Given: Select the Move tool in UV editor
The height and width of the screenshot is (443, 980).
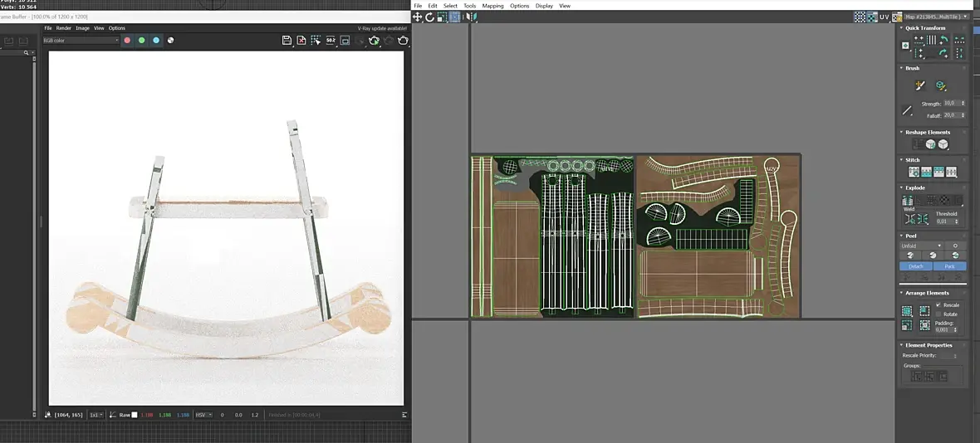Looking at the screenshot, I should click(x=418, y=17).
